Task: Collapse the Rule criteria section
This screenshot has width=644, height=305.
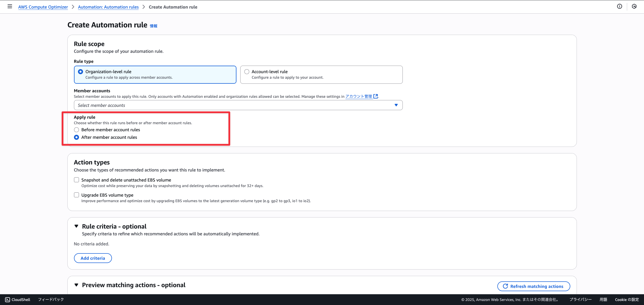Action: (76, 226)
